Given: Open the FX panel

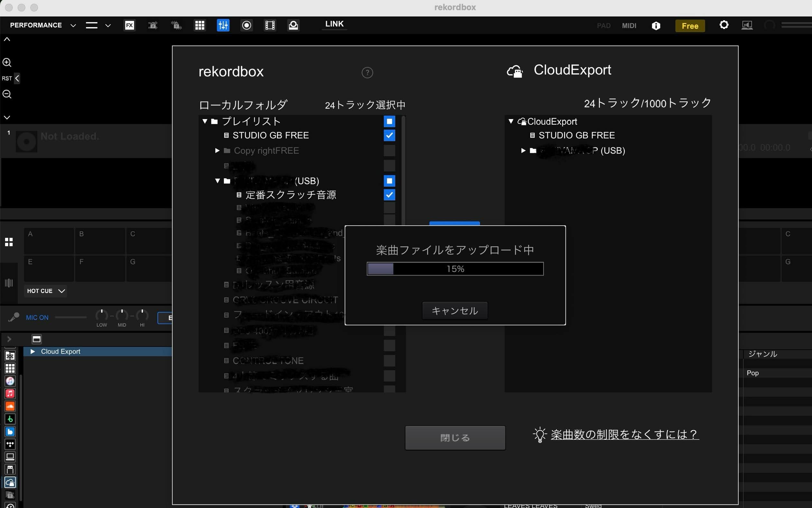Looking at the screenshot, I should point(130,25).
